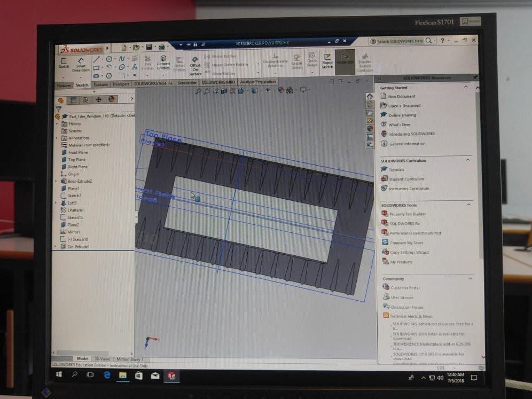The width and height of the screenshot is (532, 399).
Task: Open the SOLIDWORKS Add-Ins tab
Action: [153, 83]
